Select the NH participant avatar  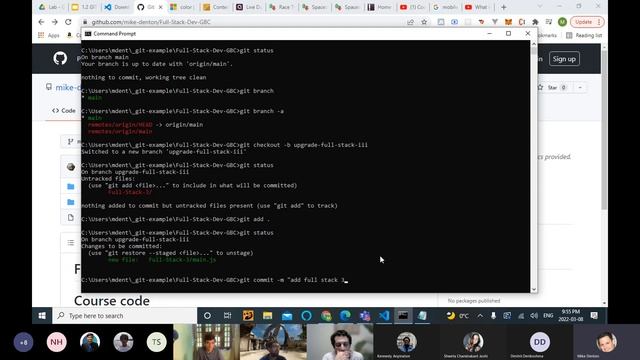coord(56,342)
